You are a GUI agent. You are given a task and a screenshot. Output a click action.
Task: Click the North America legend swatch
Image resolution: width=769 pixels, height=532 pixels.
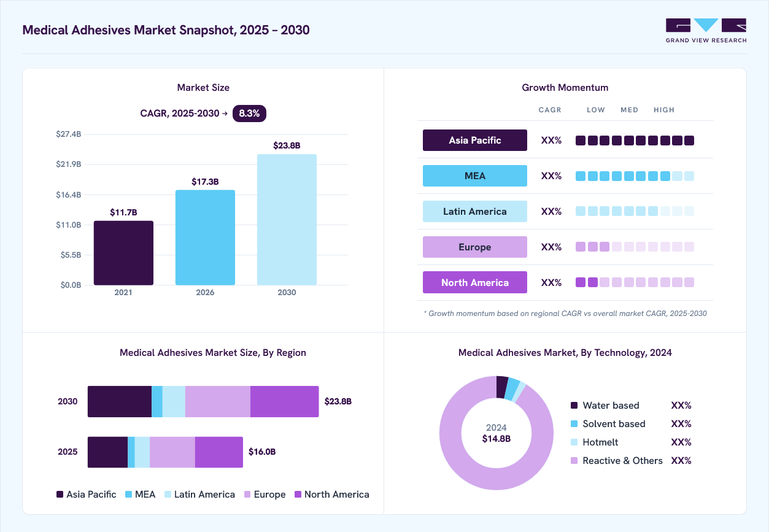pyautogui.click(x=298, y=495)
